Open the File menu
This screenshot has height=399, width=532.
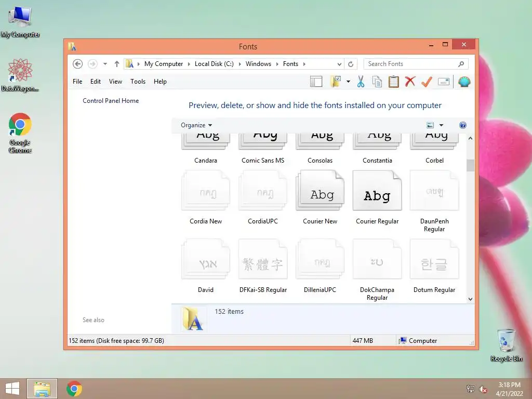coord(77,82)
